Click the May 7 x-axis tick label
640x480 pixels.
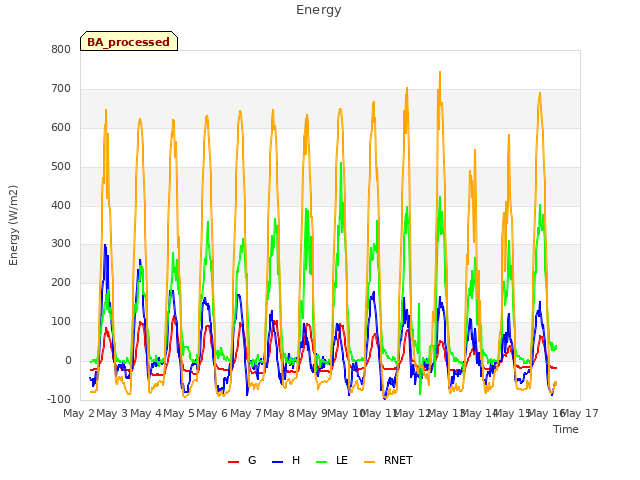(x=245, y=413)
